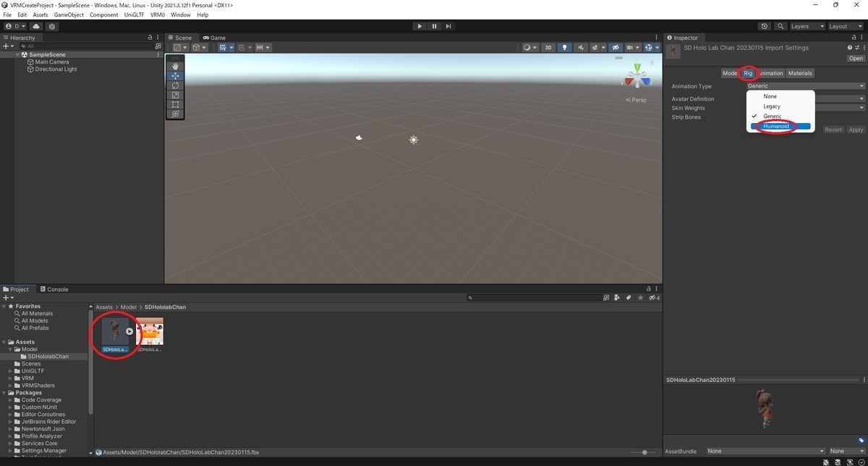Screen dimensions: 868x466
Task: Click the Step frame button
Action: (x=448, y=26)
